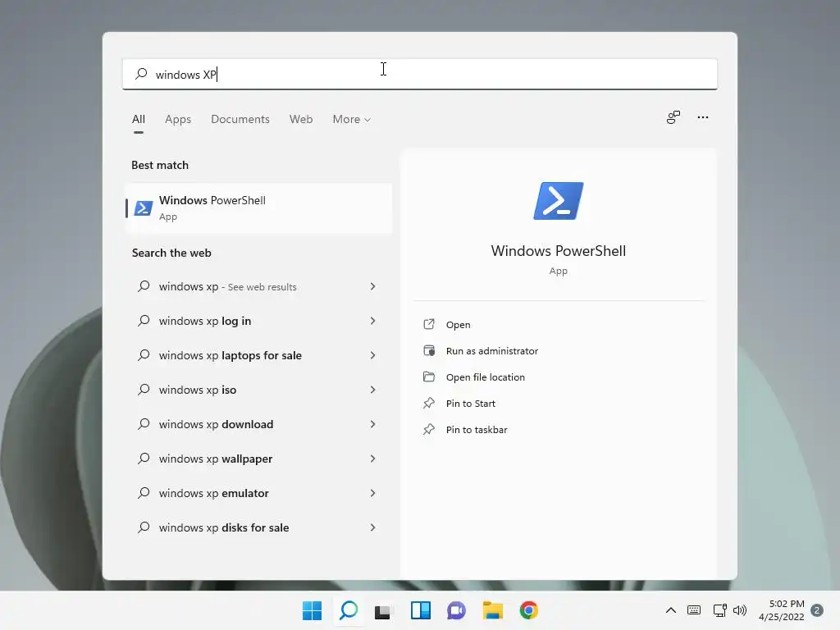Screen dimensions: 840x630
Task: Choose Pin to taskbar
Action: (x=477, y=430)
